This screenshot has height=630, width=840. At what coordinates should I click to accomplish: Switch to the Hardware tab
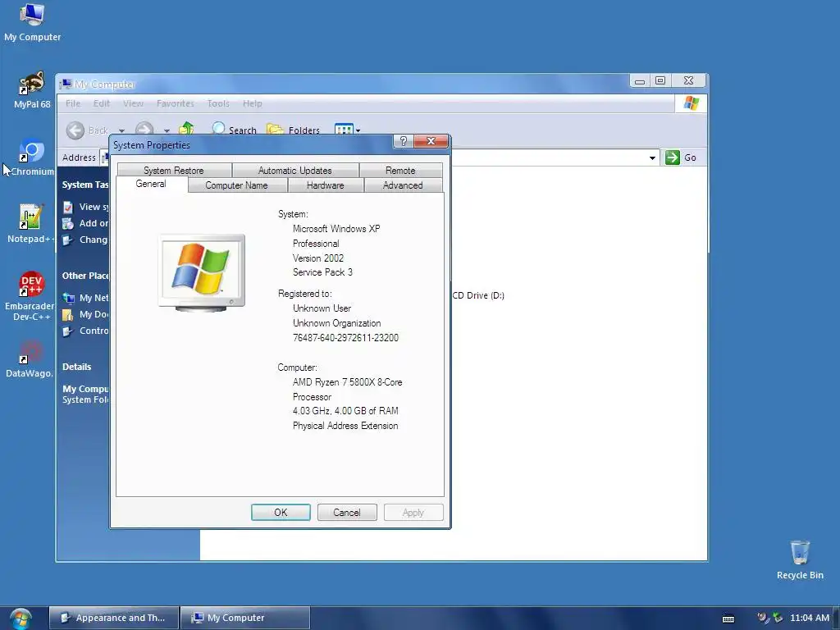pos(326,185)
